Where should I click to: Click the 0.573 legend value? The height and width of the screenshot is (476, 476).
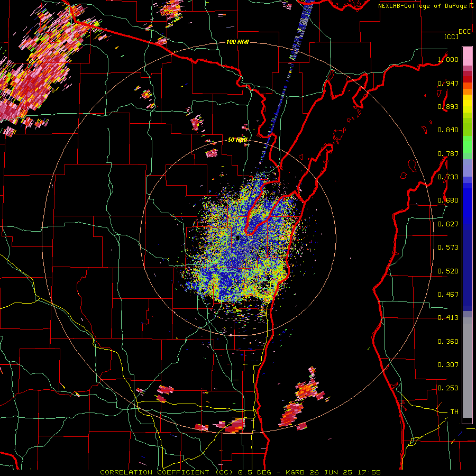pyautogui.click(x=448, y=248)
